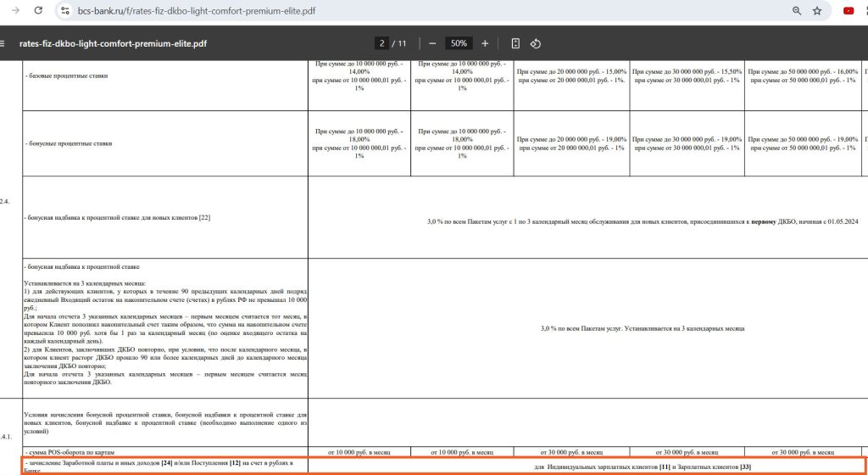Image resolution: width=868 pixels, height=475 pixels.
Task: Click the section number 2.4.
Action: 4,202
